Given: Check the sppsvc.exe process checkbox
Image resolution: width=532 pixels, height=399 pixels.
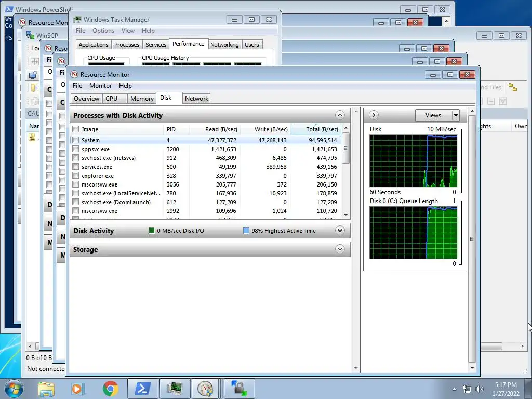Looking at the screenshot, I should [x=76, y=149].
